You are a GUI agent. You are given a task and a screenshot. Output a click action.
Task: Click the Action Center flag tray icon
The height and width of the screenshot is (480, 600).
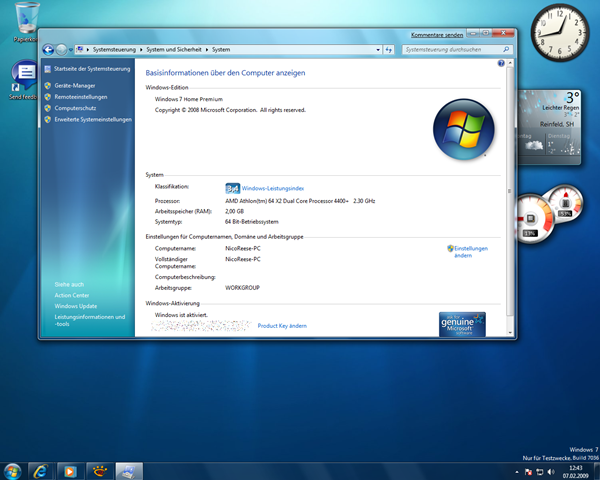(x=528, y=472)
